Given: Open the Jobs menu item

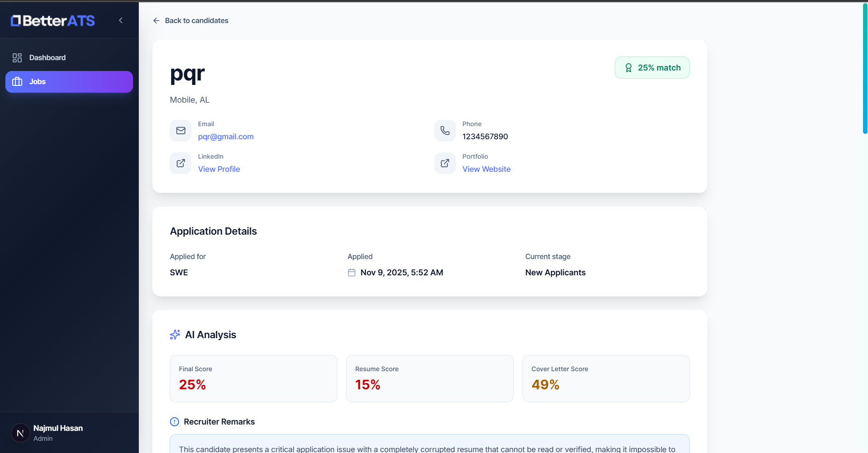Looking at the screenshot, I should tap(69, 82).
